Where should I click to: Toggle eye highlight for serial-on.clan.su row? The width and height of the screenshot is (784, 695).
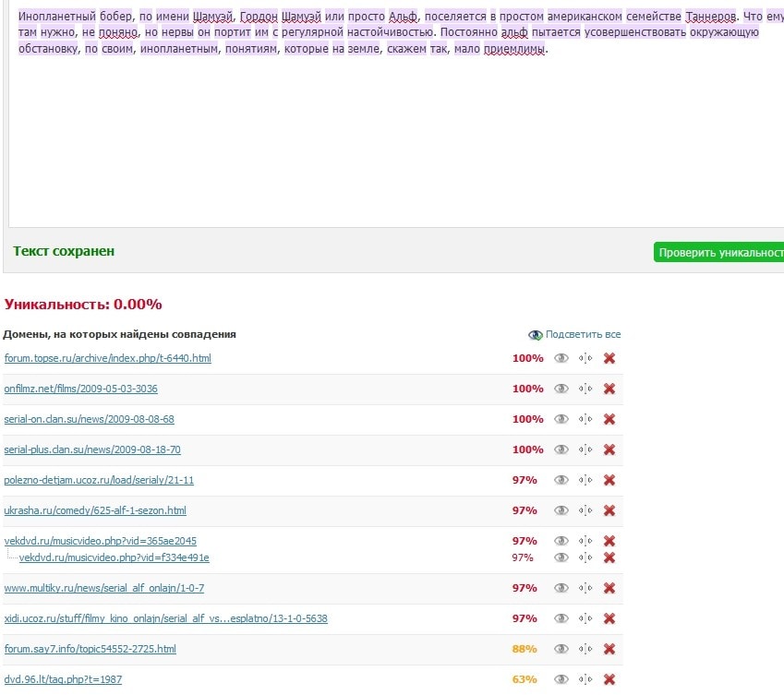pos(561,419)
